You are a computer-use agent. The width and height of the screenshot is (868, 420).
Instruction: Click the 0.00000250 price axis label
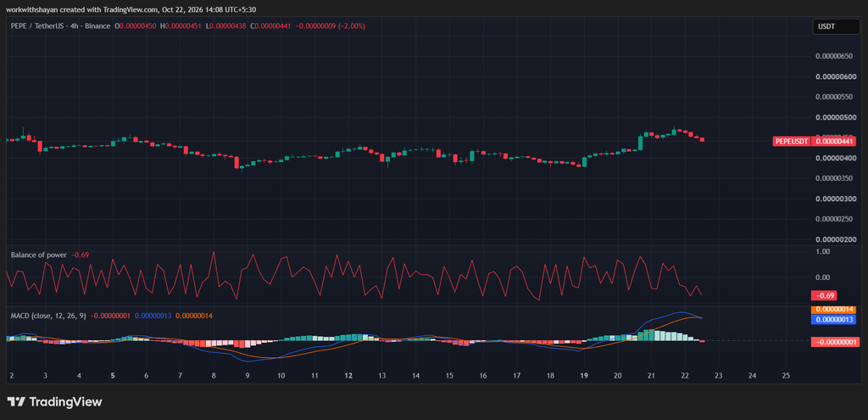(835, 219)
